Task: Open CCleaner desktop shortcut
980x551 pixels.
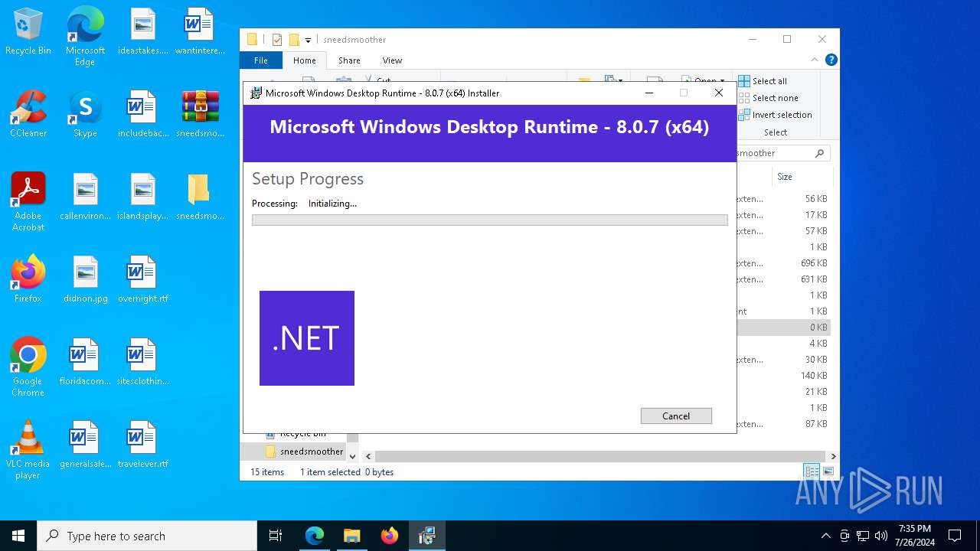Action: click(28, 115)
